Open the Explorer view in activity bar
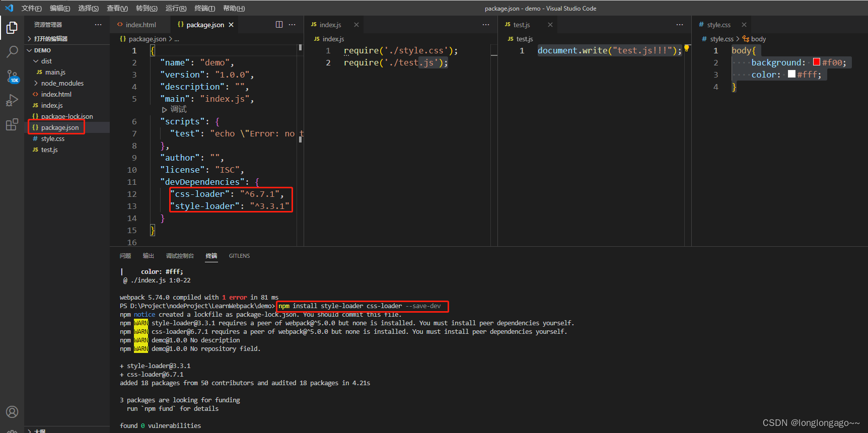This screenshot has width=868, height=433. coord(12,28)
